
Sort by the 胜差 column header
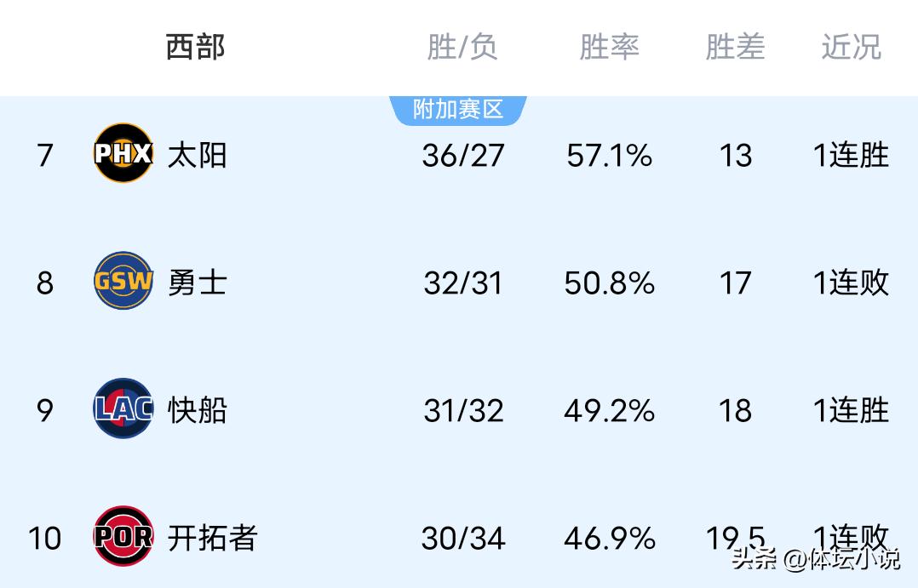[735, 47]
